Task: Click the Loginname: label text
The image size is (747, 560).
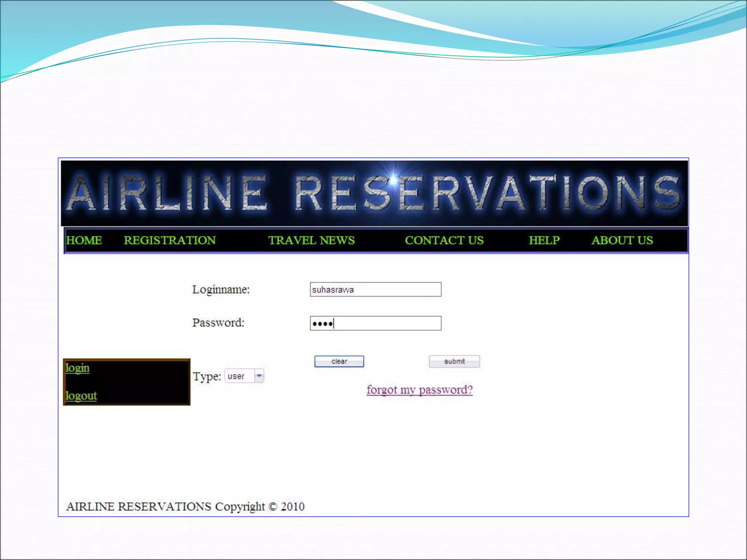Action: click(x=221, y=289)
